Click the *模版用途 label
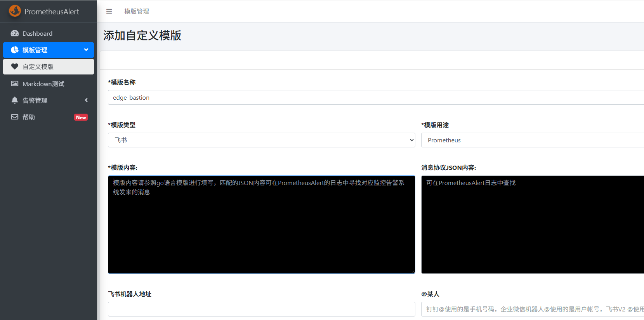The image size is (644, 320). 435,125
